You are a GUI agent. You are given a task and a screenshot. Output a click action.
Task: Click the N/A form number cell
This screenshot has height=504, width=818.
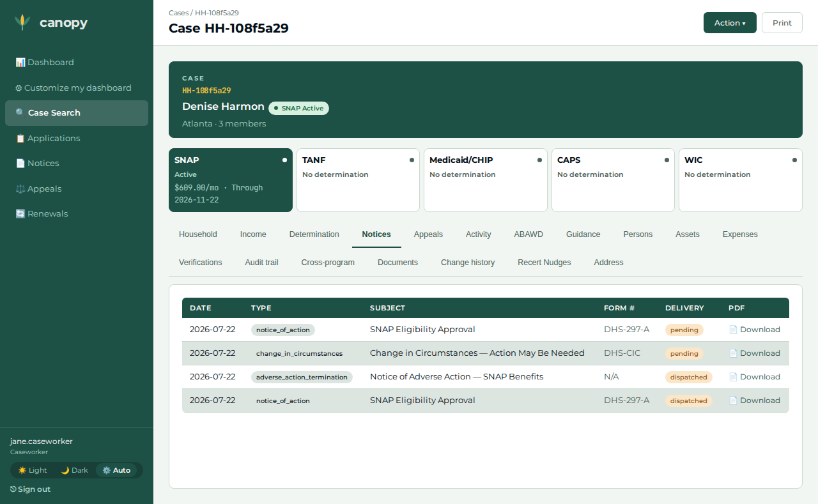coord(612,377)
